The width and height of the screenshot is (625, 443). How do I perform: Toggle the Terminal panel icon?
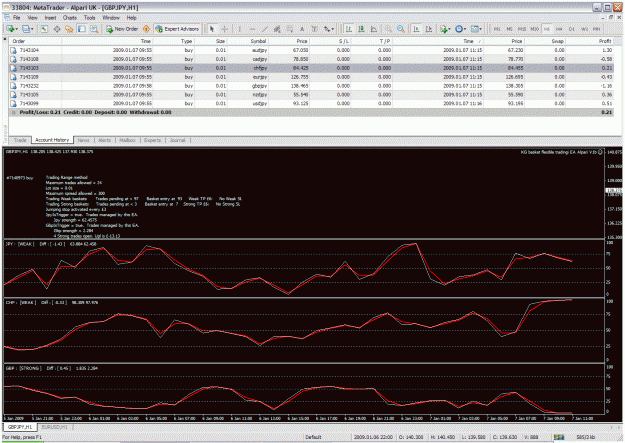tap(82, 29)
